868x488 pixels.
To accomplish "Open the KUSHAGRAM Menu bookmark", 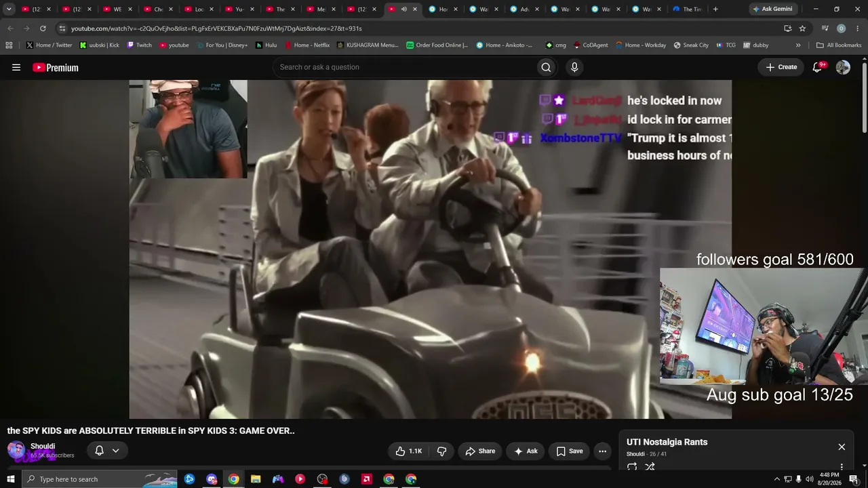I will point(368,45).
